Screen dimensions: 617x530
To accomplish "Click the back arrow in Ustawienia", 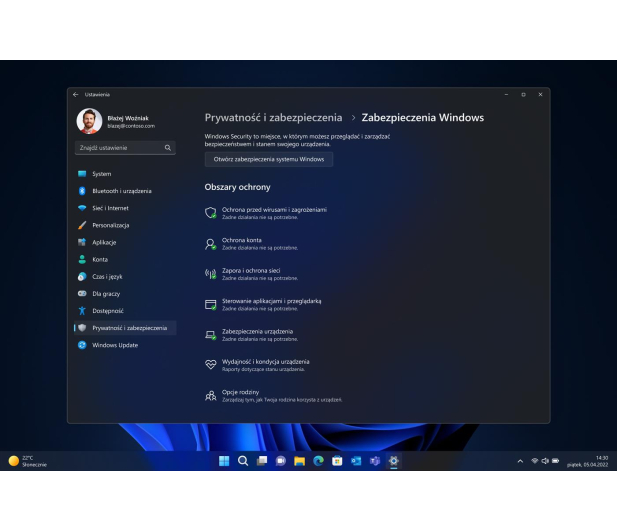I will [x=76, y=94].
